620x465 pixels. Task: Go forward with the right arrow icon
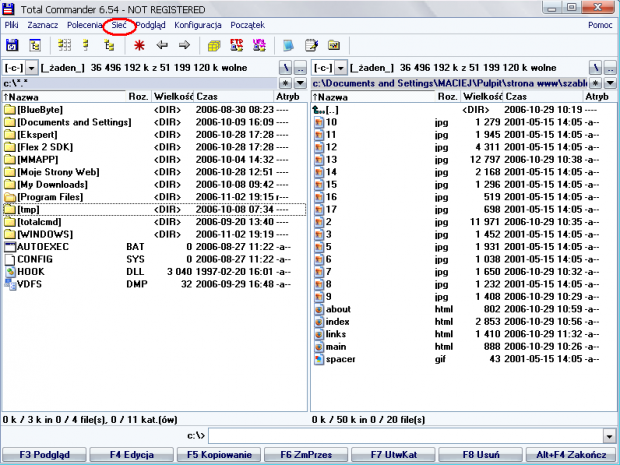184,45
